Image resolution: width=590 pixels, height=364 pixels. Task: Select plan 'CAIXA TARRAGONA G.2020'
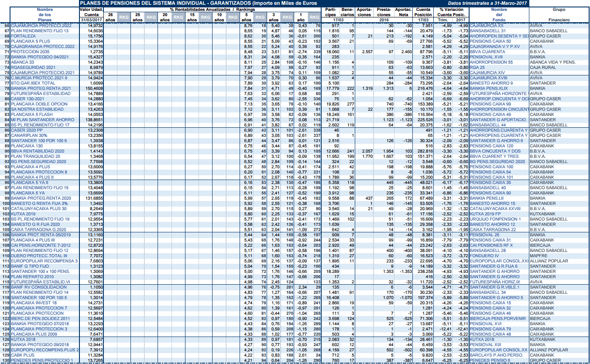[38, 230]
